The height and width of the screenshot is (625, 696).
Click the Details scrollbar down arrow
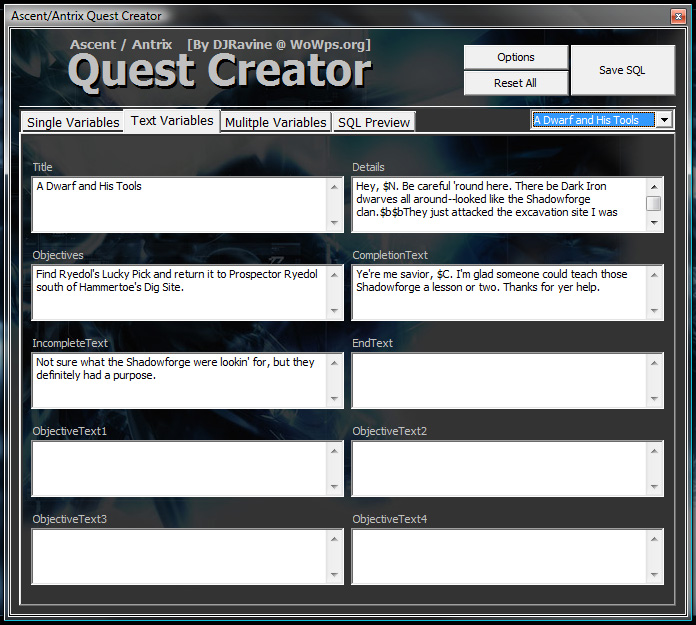point(654,223)
